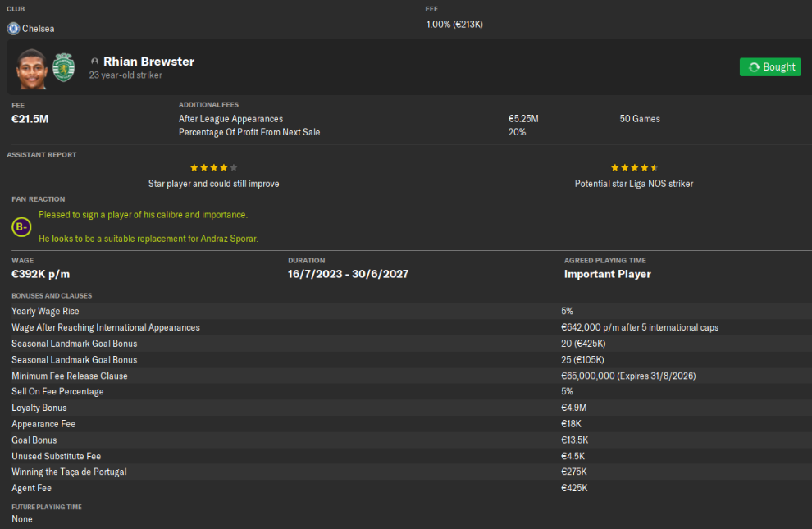This screenshot has width=812, height=529.
Task: Click the current ability star rating
Action: click(x=213, y=167)
